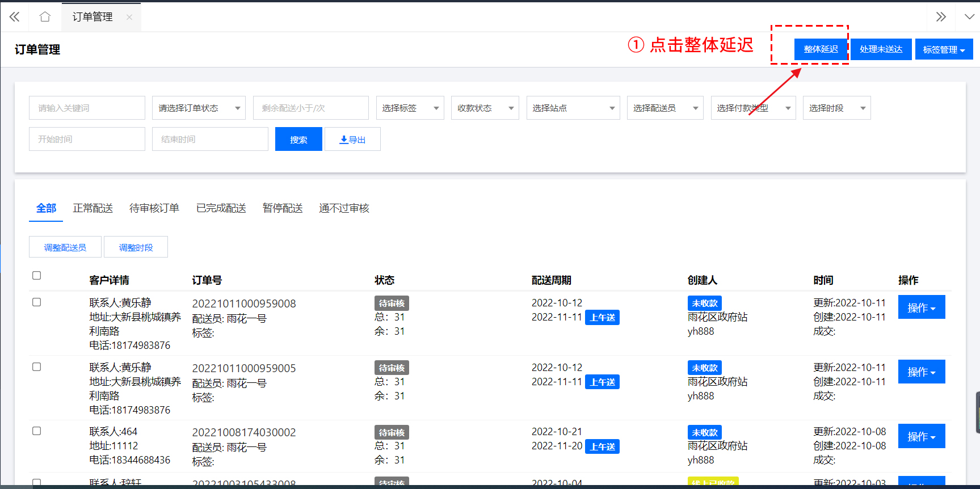
Task: Check order 20221011000959008 checkbox
Action: 37,302
